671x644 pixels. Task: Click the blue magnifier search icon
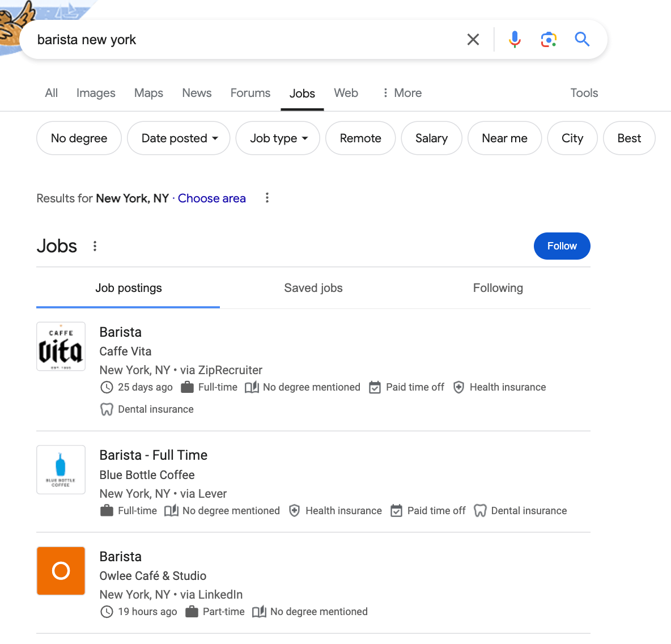[582, 39]
